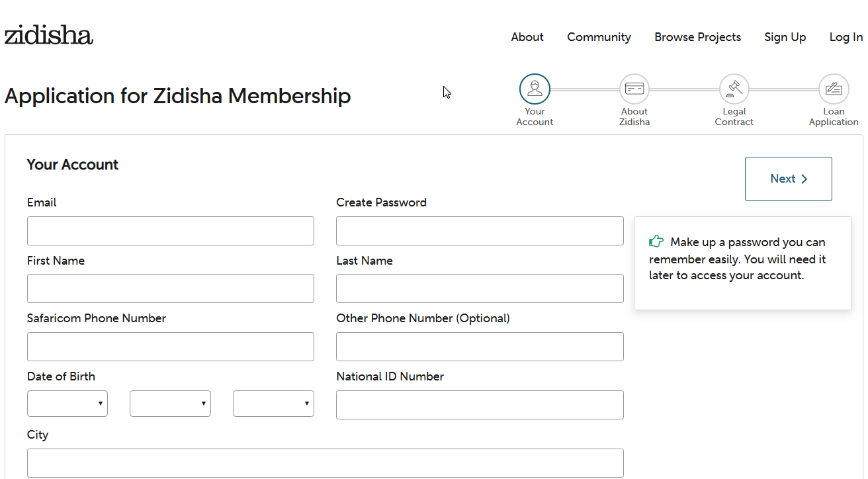Click the Loan Application step label
868x479 pixels.
click(x=834, y=116)
